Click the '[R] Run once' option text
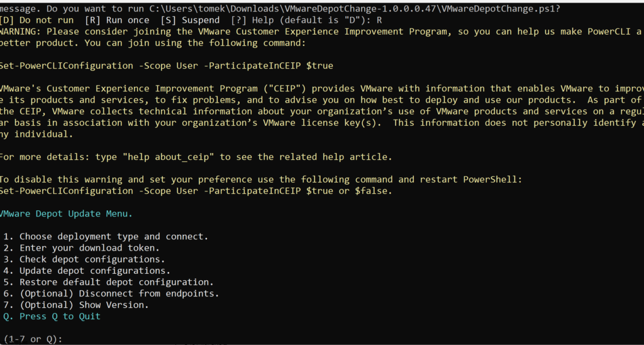Viewport: 644px width, 345px height. [117, 20]
